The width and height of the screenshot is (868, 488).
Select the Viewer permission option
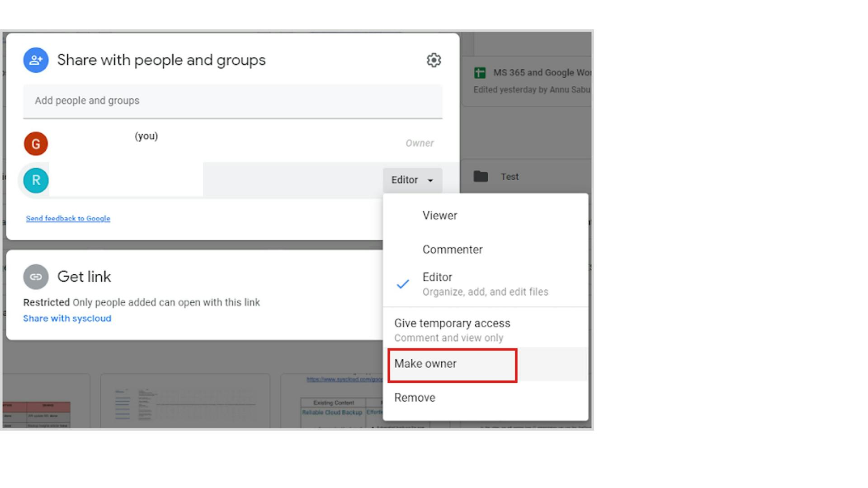439,216
